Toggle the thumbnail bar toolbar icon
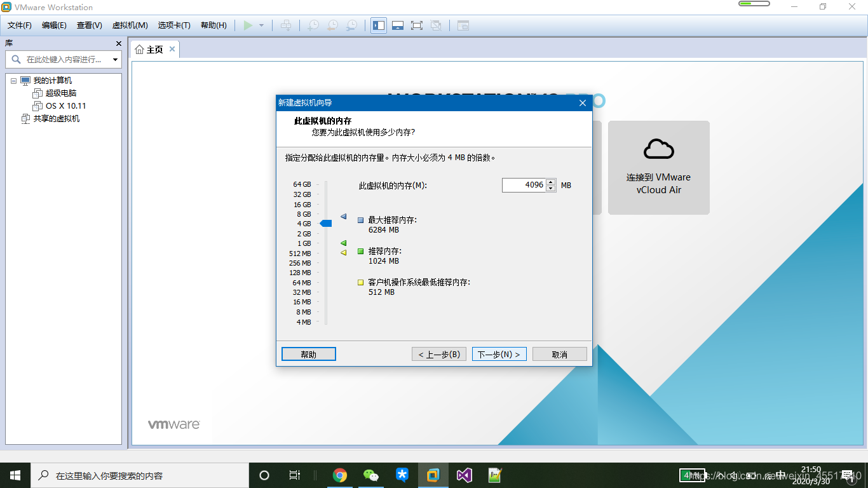This screenshot has width=868, height=488. click(x=398, y=25)
